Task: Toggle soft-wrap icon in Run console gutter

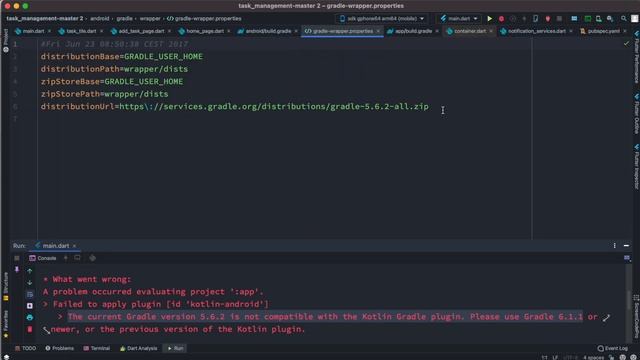Action: 30,294
